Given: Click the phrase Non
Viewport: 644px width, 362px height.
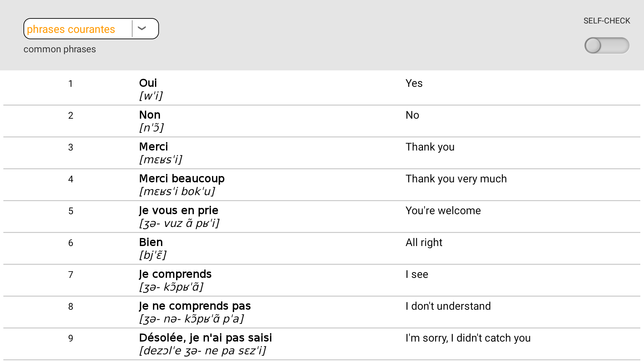Looking at the screenshot, I should pos(150,115).
